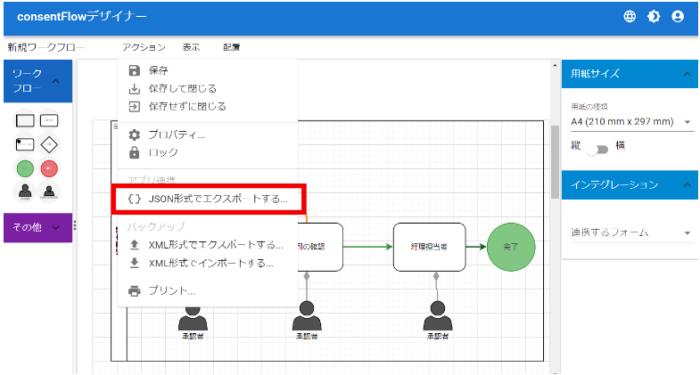Image resolution: width=700 pixels, height=375 pixels.
Task: Open the 配置 menu
Action: (x=231, y=47)
